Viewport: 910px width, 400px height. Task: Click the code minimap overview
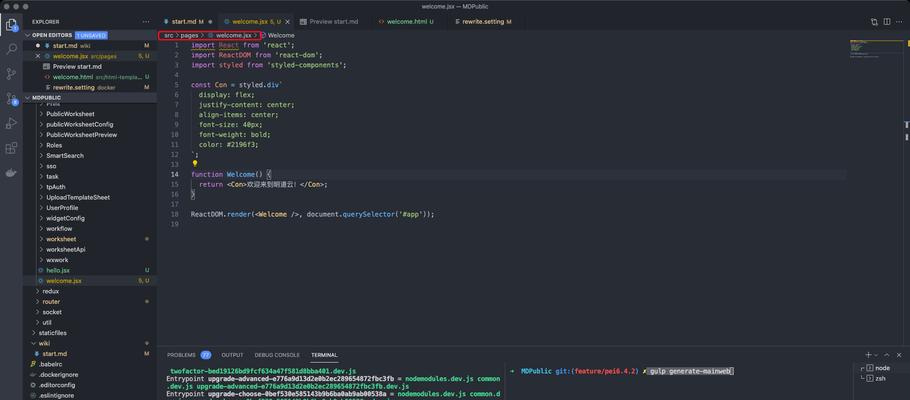click(x=876, y=49)
